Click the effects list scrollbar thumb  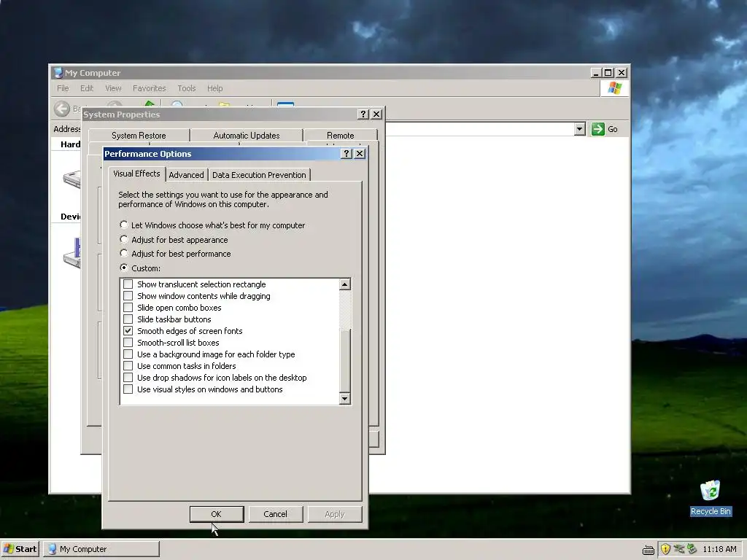[344, 361]
